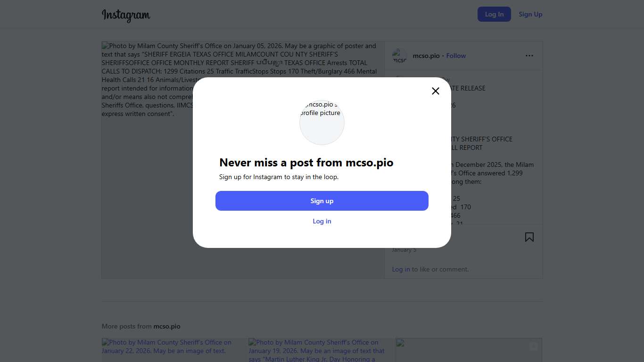
Task: Follow the mcso.pio account
Action: [x=456, y=56]
